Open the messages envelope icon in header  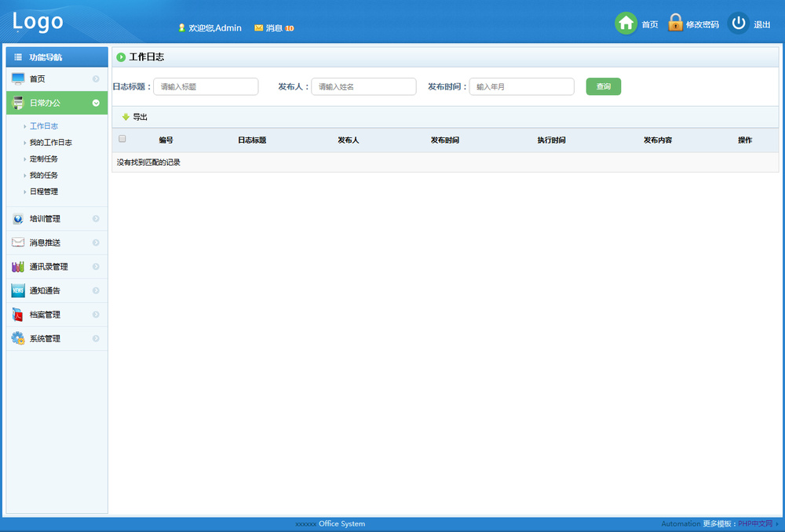tap(258, 28)
